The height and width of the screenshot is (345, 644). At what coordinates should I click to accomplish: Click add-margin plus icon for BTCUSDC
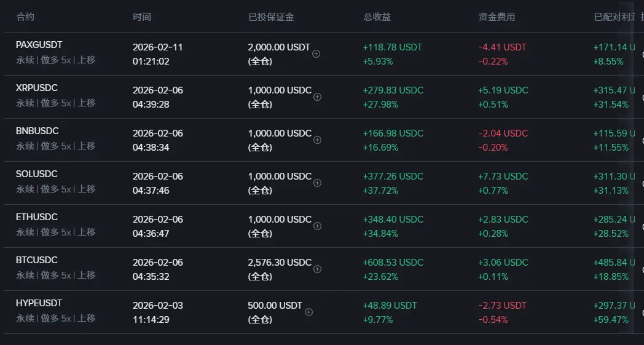point(318,269)
